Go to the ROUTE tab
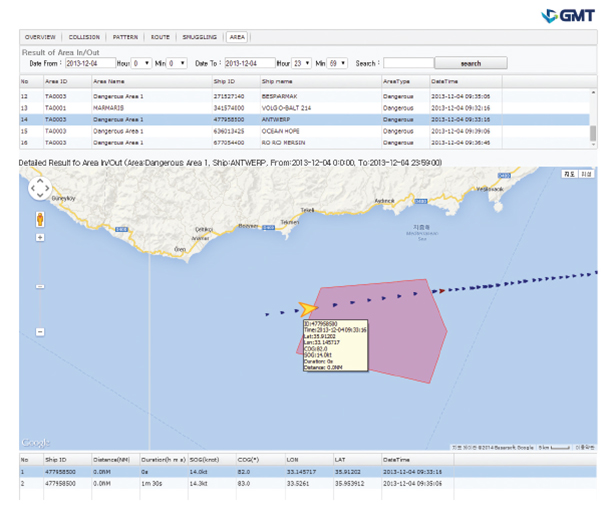This screenshot has width=610, height=505. pos(160,36)
